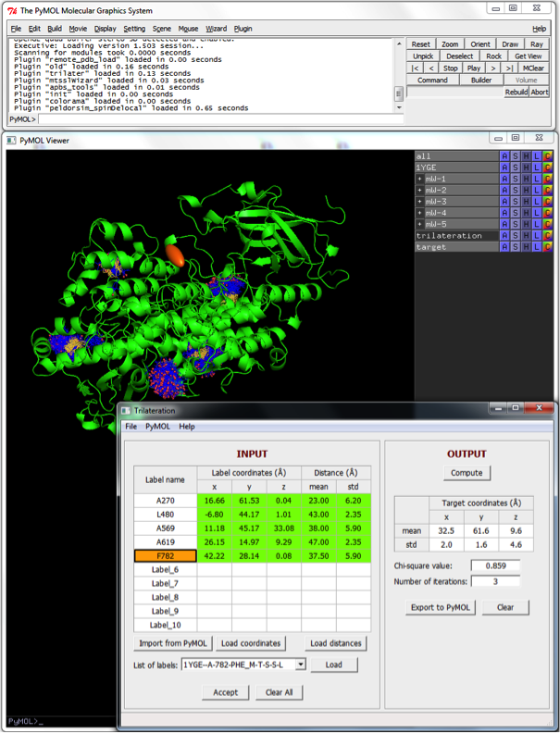Click the Get View button

(x=529, y=56)
